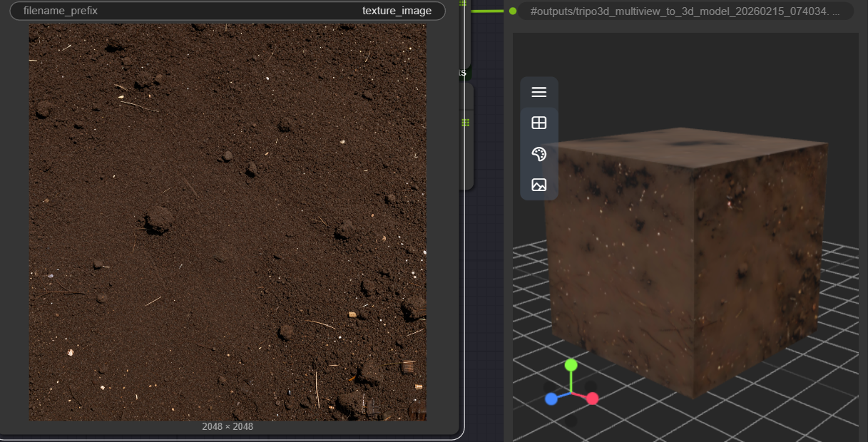
Task: Click the dark negative Y-axis gizmo dot
Action: [x=571, y=421]
